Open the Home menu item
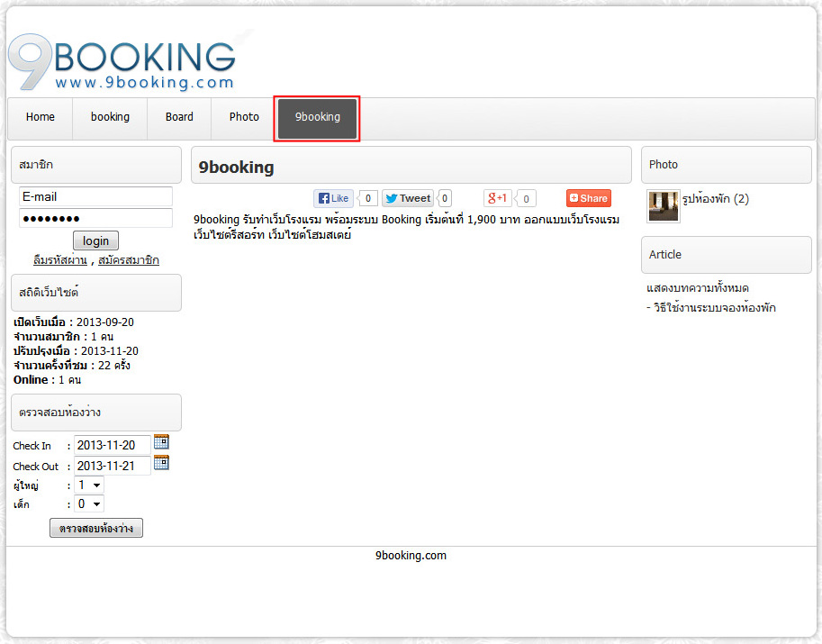822x644 pixels. point(41,117)
